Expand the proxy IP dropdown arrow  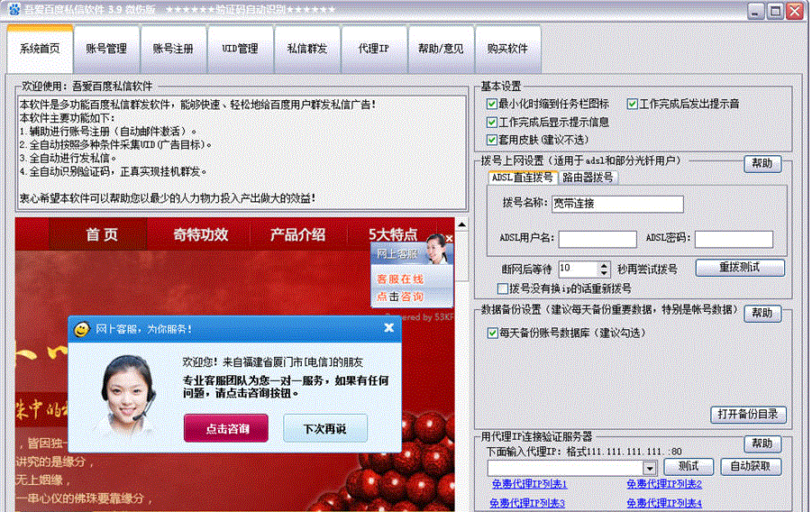click(x=650, y=468)
